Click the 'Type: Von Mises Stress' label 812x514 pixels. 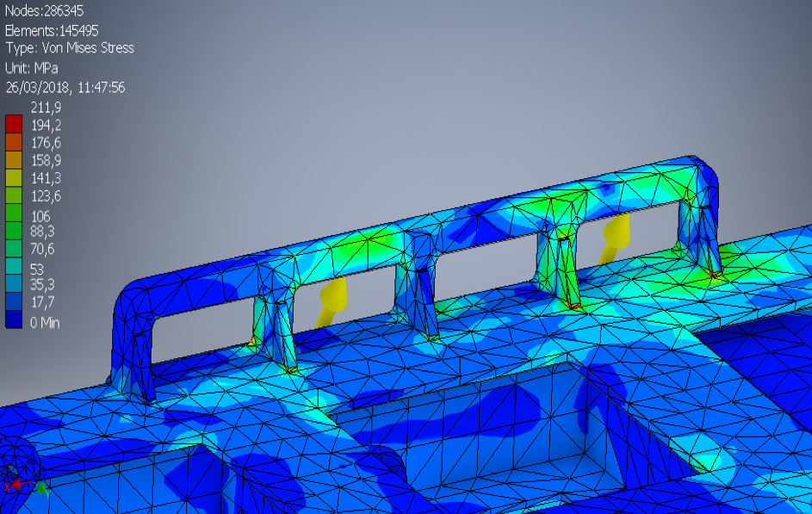70,48
